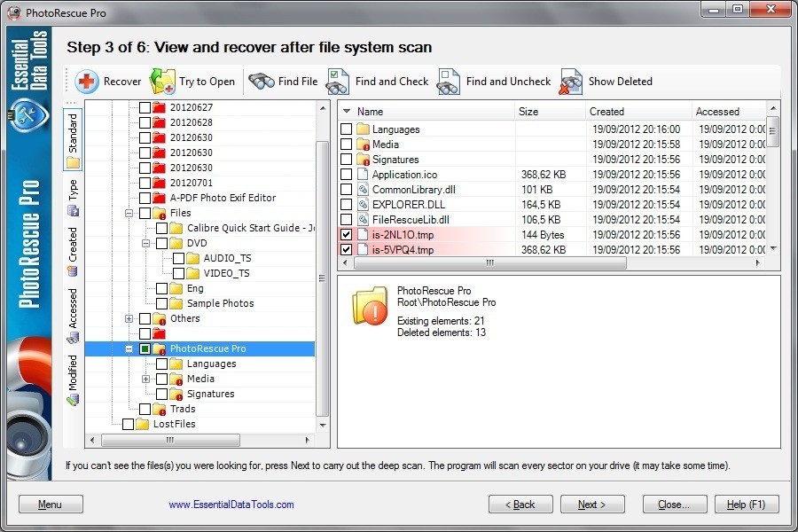Image resolution: width=798 pixels, height=532 pixels.
Task: Click the Name column sort arrow
Action: [x=347, y=111]
